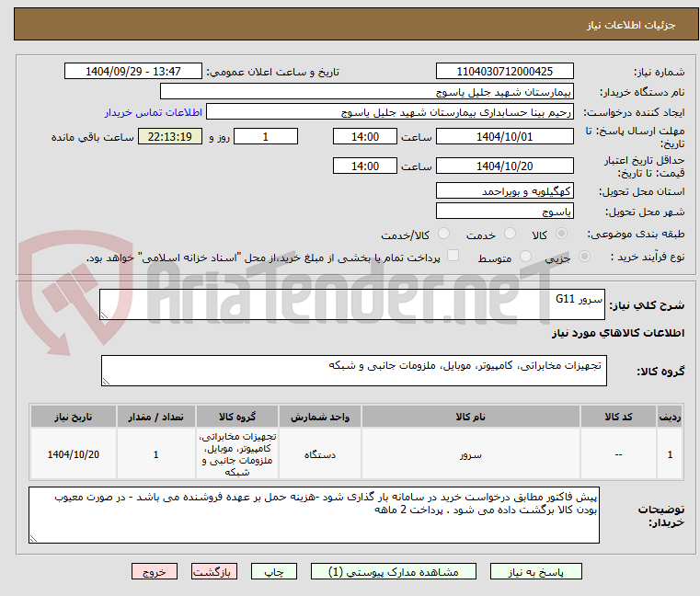Click the تعداد / مقدار column header
The height and width of the screenshot is (596, 700).
[x=155, y=417]
